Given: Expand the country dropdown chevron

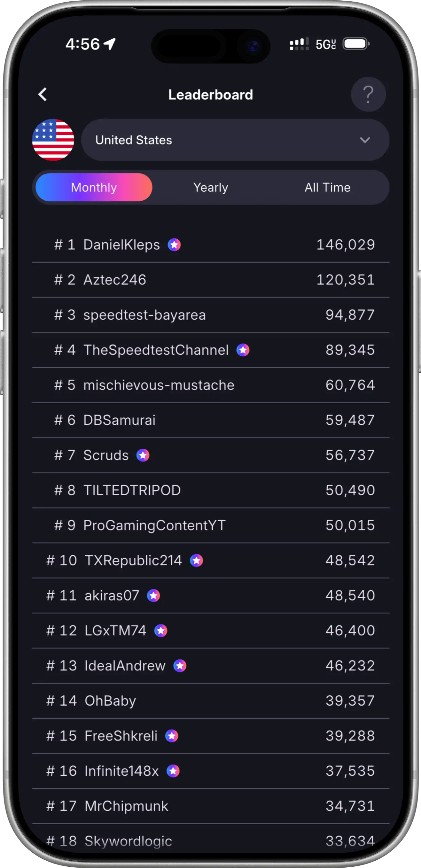Looking at the screenshot, I should (x=365, y=140).
